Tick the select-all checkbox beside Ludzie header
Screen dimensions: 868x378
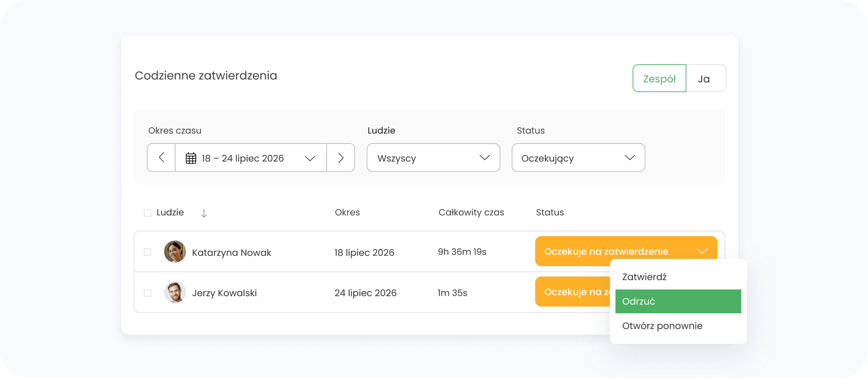(x=148, y=213)
